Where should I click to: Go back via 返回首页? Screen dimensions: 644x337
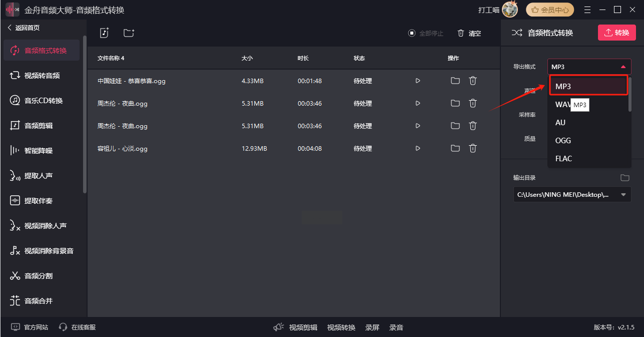(x=24, y=28)
